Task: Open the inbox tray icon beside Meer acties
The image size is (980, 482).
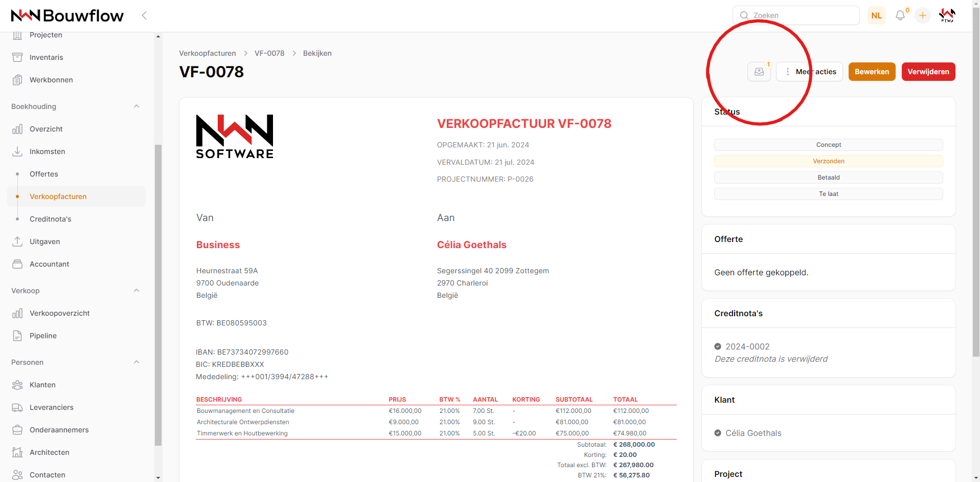Action: click(x=759, y=72)
